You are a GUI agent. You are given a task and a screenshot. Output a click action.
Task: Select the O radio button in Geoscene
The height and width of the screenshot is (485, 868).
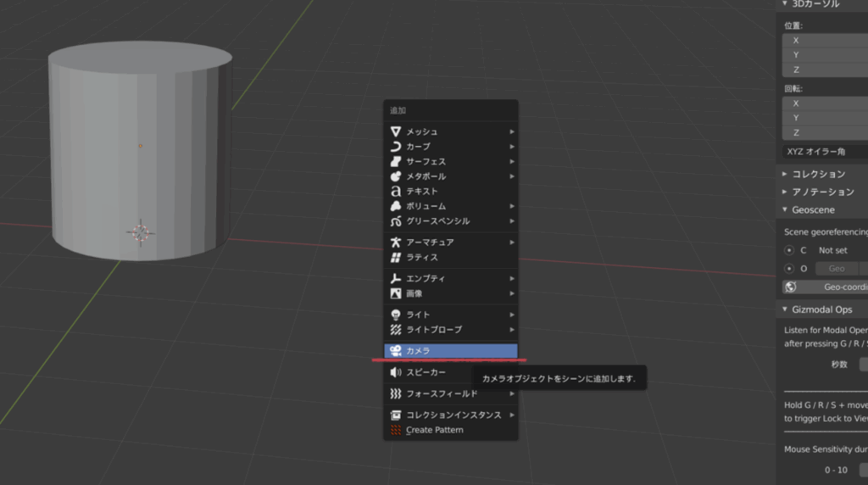(791, 269)
